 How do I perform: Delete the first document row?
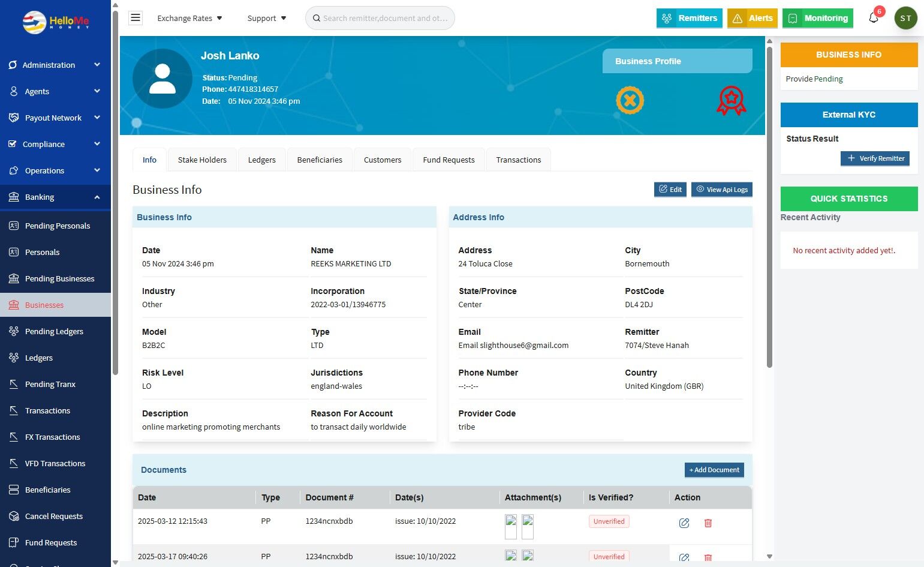click(x=708, y=523)
